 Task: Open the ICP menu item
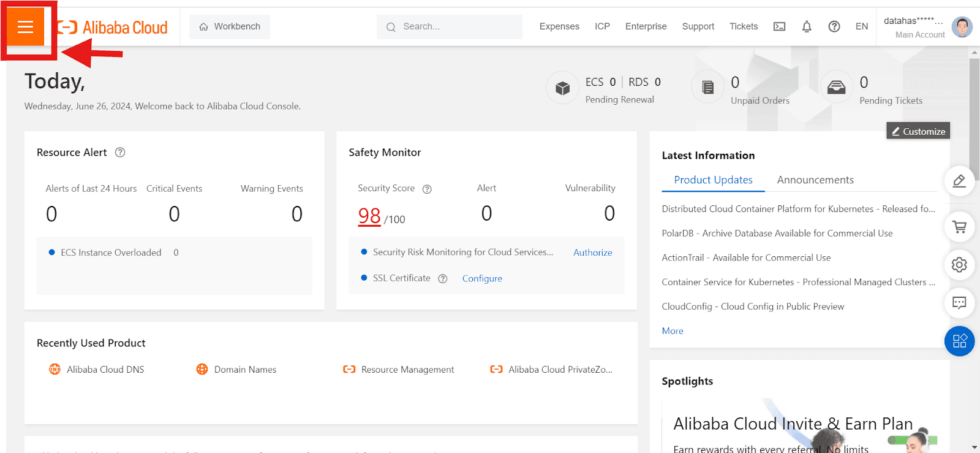[x=602, y=26]
